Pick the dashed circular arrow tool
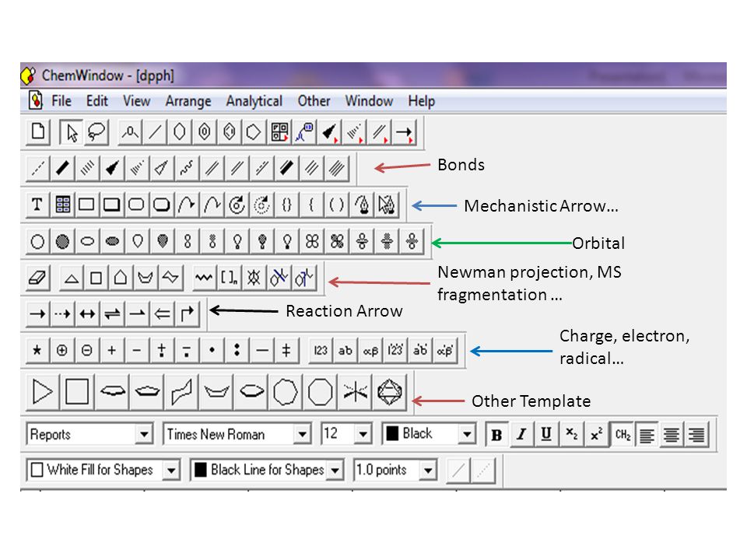Screen dimensions: 747x560 click(x=261, y=205)
